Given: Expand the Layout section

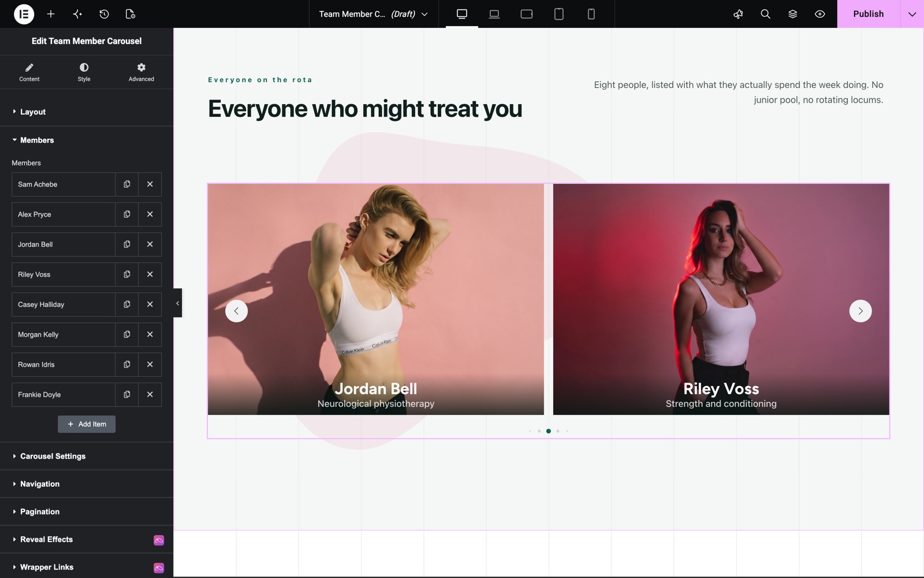Looking at the screenshot, I should (x=87, y=112).
